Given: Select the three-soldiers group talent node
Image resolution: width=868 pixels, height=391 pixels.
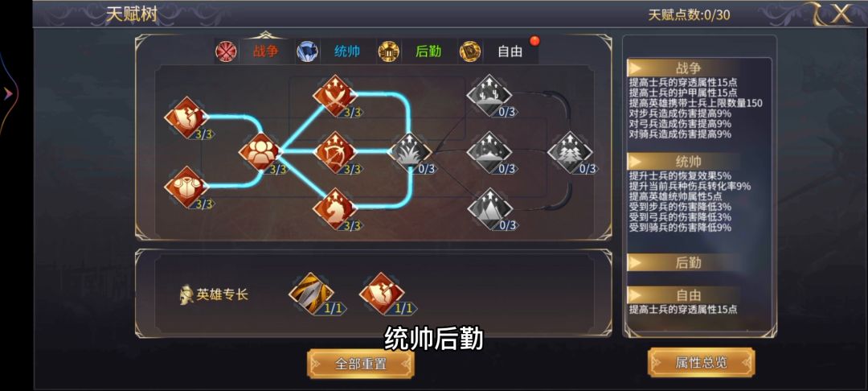Looking at the screenshot, I should [260, 152].
